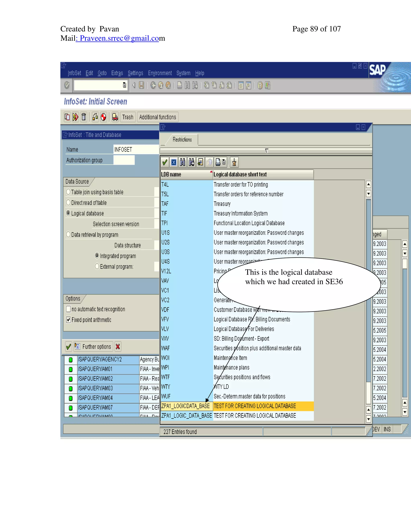
Task: Click the Save diskette icon in the toolbar
Action: [141, 85]
